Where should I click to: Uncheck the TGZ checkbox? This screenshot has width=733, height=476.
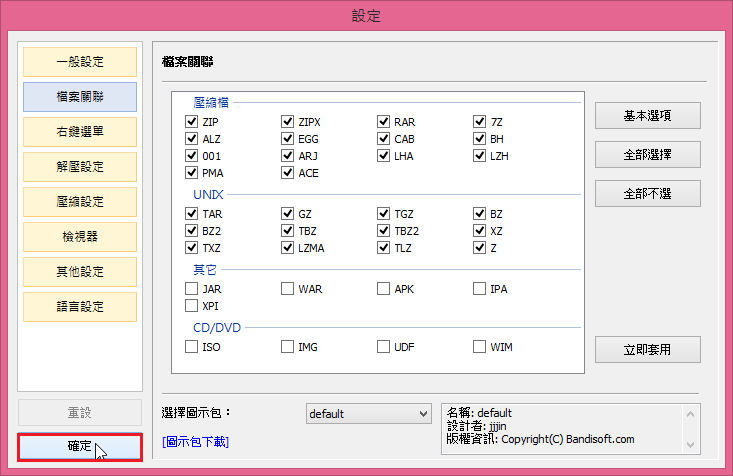(383, 214)
